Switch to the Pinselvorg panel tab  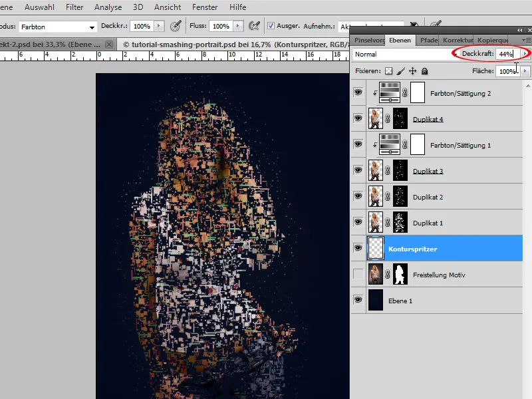pyautogui.click(x=369, y=41)
